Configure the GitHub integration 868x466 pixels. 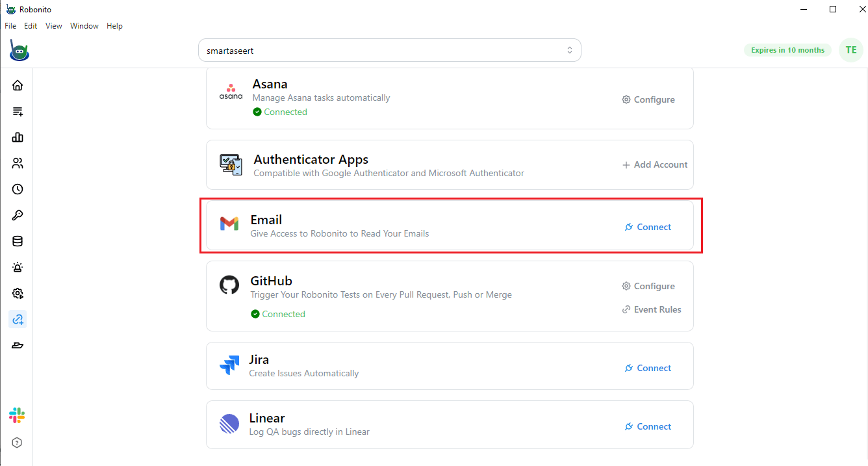[x=648, y=286]
